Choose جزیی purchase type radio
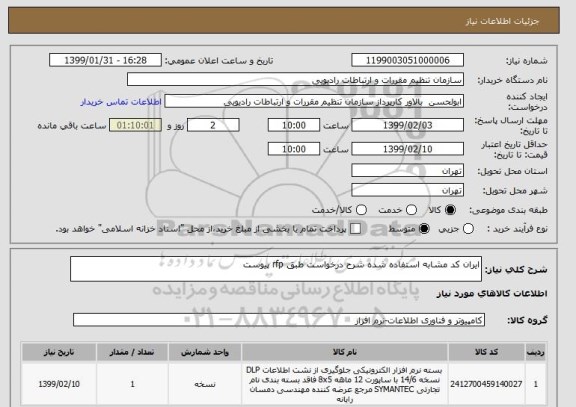The image size is (576, 407). pos(468,228)
